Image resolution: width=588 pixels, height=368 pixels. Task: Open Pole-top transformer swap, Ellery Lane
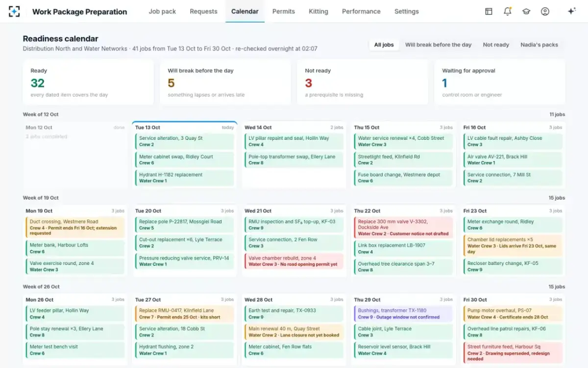click(294, 159)
